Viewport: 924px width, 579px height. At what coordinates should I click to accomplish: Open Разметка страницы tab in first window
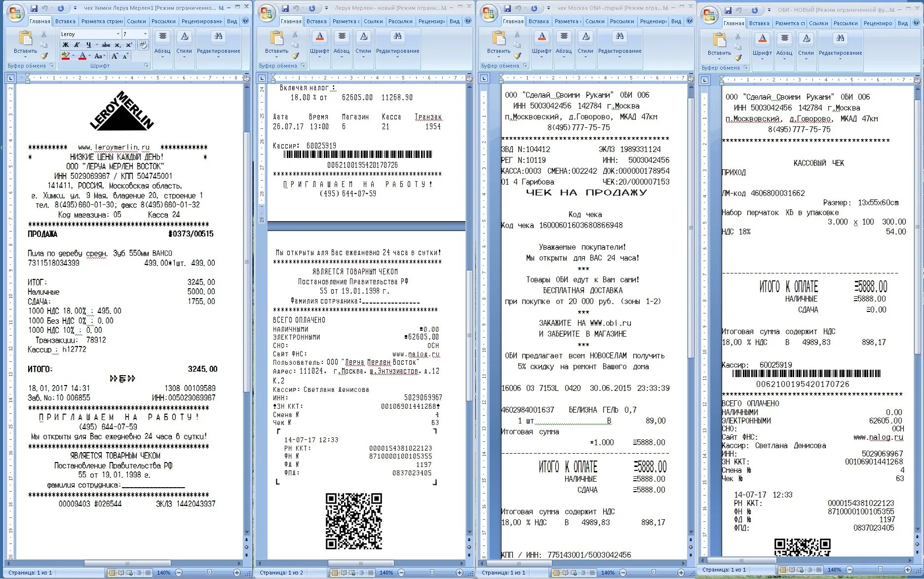tap(102, 21)
